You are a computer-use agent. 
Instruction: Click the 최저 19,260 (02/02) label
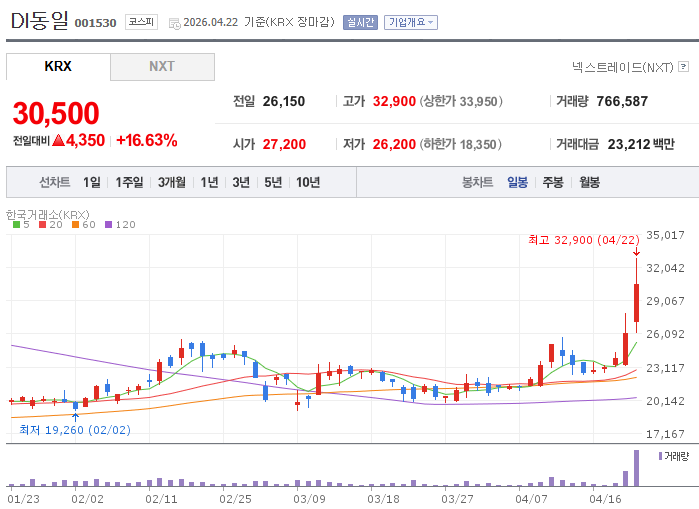pos(75,430)
